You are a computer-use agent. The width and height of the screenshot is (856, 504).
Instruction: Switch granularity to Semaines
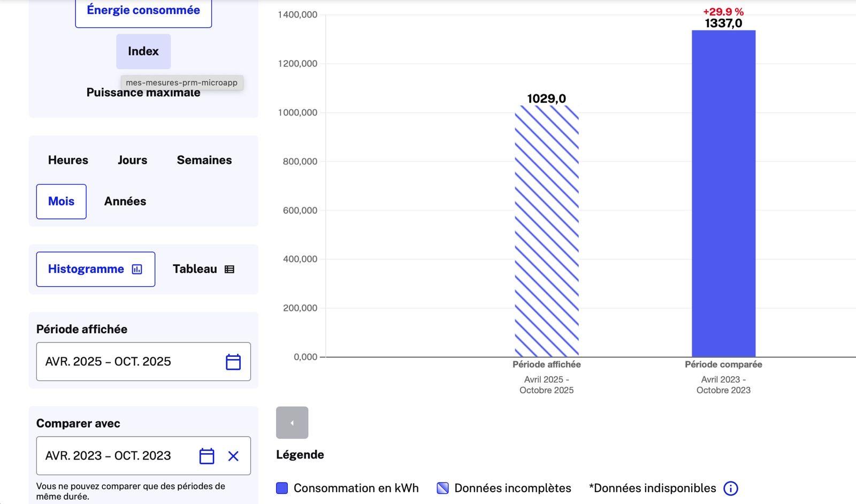[x=204, y=160]
